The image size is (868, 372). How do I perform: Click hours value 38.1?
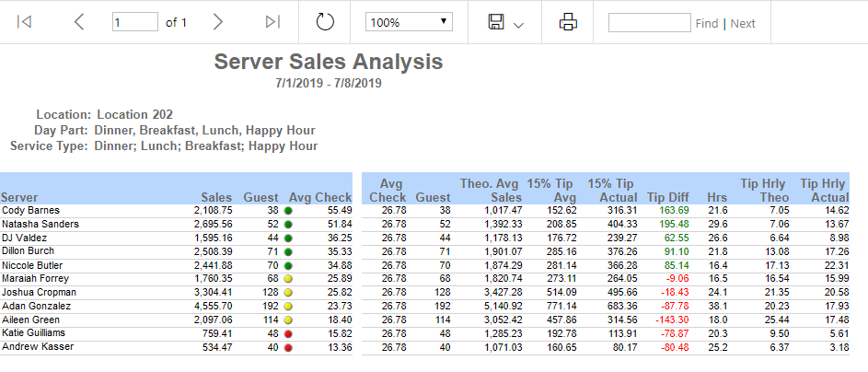click(717, 306)
